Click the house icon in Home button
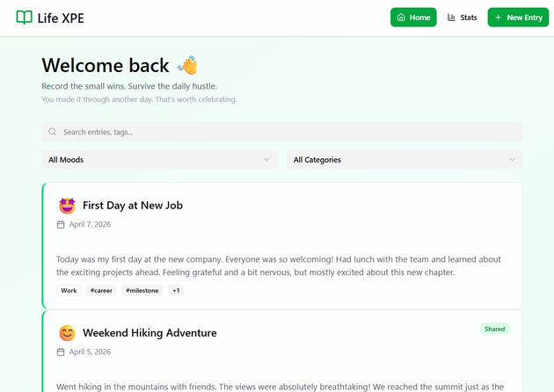Screen dimensions: 554x392 (401, 18)
